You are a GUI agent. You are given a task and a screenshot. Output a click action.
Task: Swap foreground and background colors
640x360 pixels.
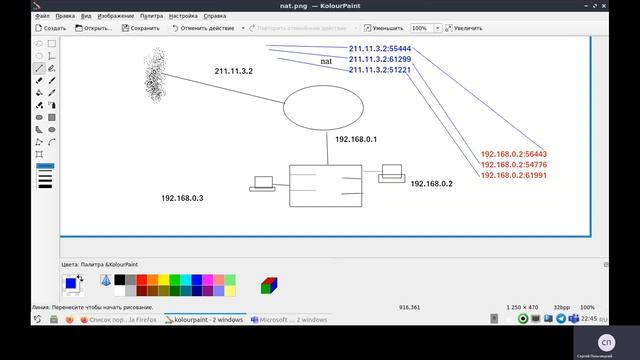(x=80, y=278)
